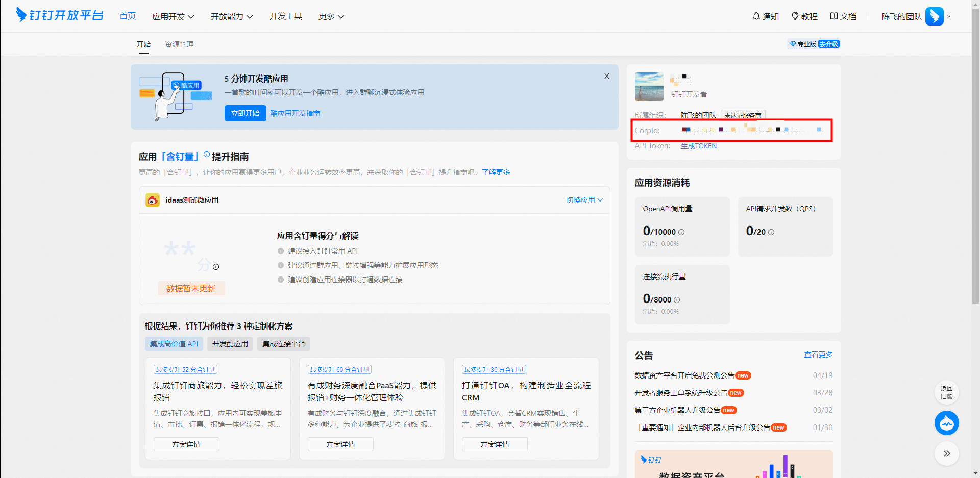Image resolution: width=980 pixels, height=478 pixels.
Task: Click the team avatar icon in header
Action: tap(934, 16)
